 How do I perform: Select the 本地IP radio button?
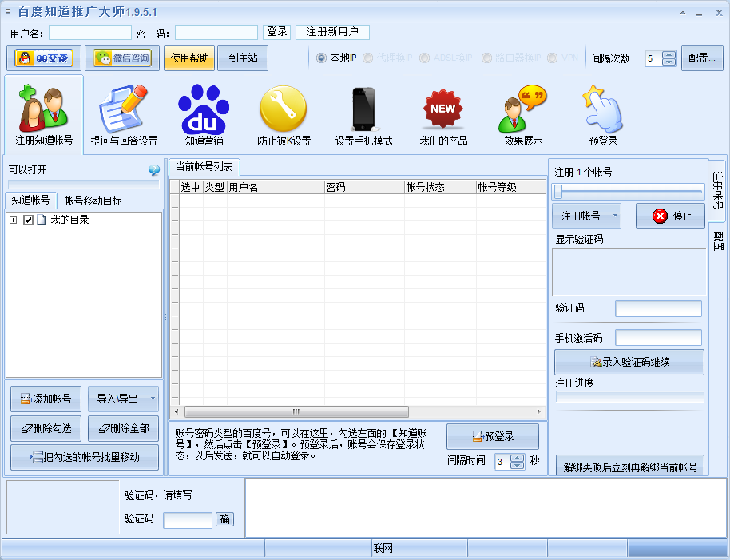(320, 57)
